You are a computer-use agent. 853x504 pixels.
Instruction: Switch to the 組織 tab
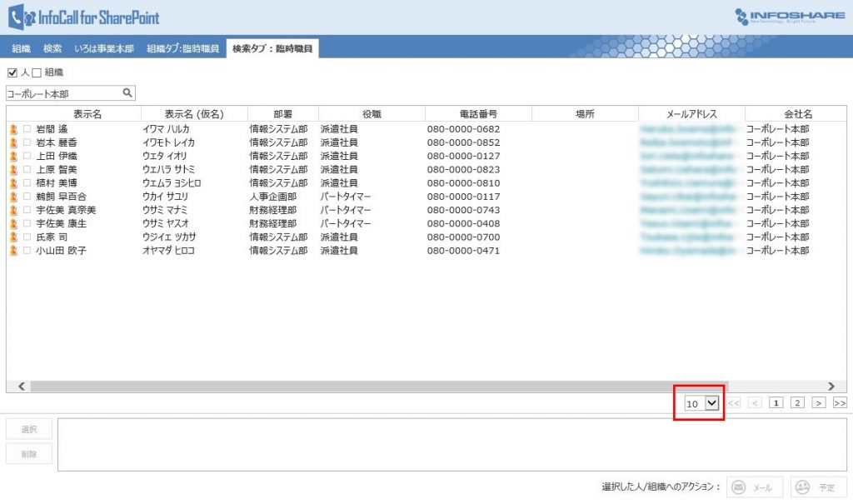(21, 49)
